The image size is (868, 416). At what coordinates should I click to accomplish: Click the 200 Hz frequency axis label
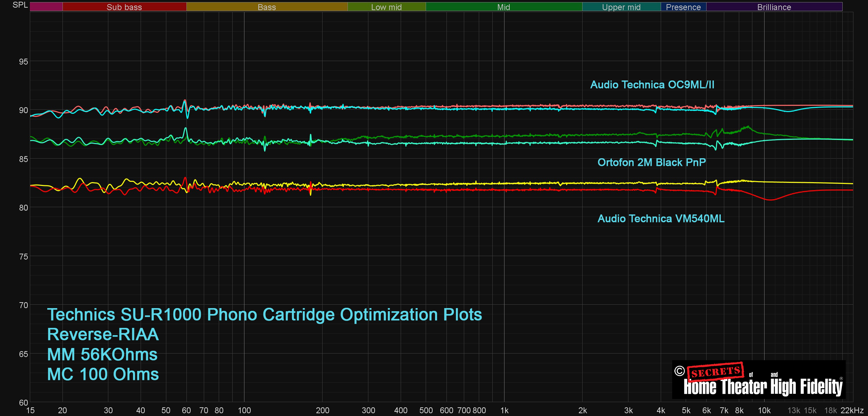tap(322, 410)
